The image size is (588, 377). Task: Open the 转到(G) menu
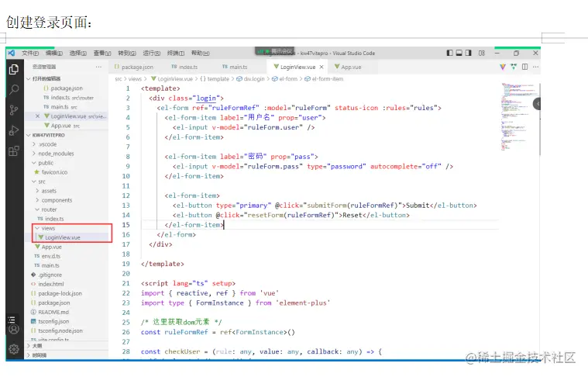coord(127,53)
